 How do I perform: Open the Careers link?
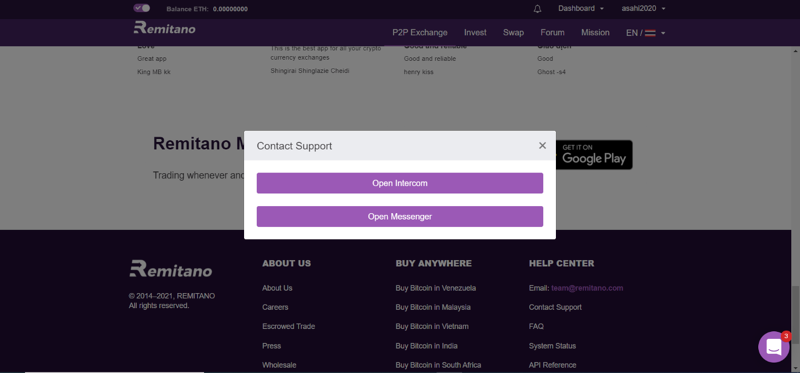coord(275,307)
